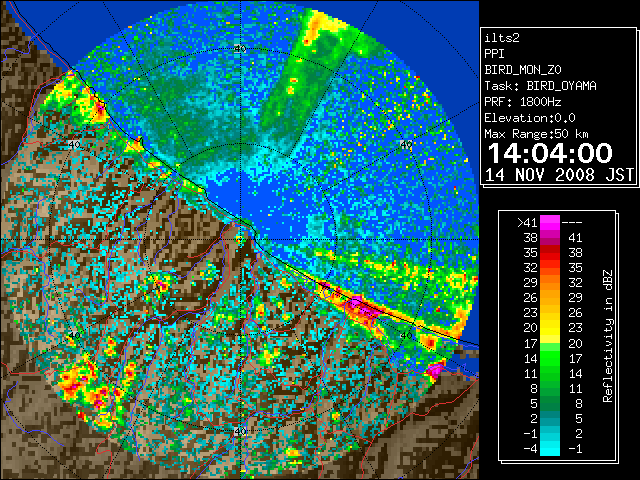Select the 'PPI' scan type label
Screen dimensions: 640x480
(x=494, y=54)
